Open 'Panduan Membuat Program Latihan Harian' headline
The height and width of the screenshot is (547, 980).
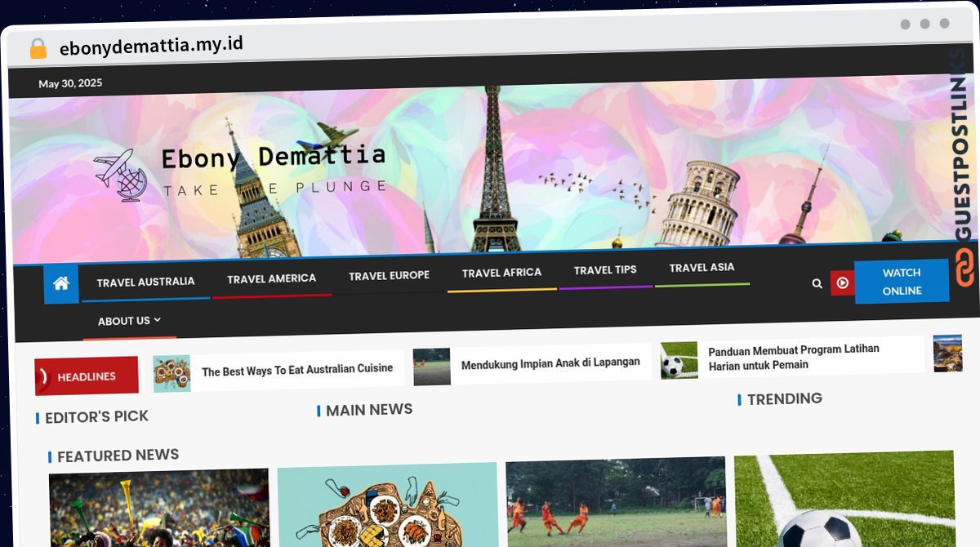click(793, 357)
